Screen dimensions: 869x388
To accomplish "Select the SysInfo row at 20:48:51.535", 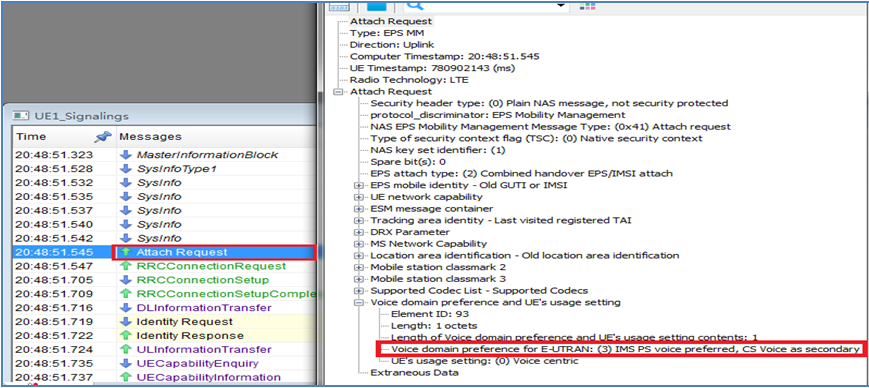I will pyautogui.click(x=164, y=197).
